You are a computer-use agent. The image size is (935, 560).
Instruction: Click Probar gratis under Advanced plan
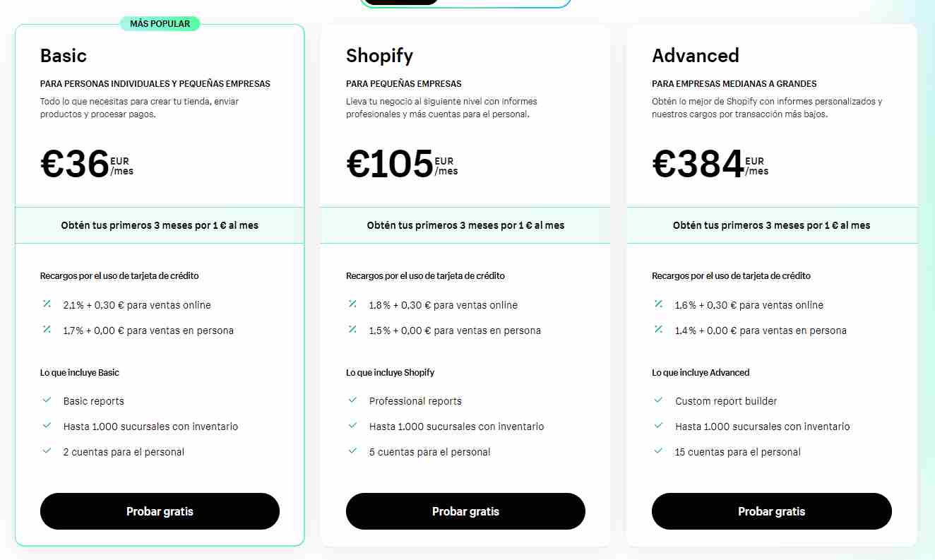coord(771,511)
